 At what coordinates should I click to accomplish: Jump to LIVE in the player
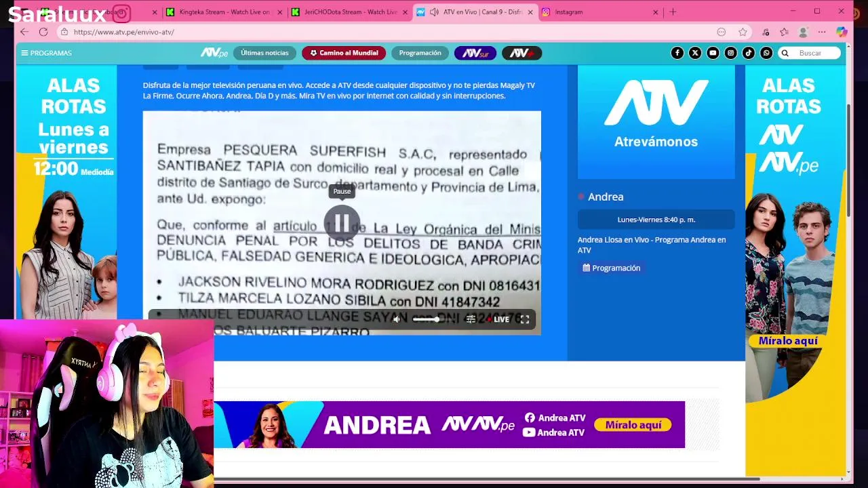coord(499,319)
